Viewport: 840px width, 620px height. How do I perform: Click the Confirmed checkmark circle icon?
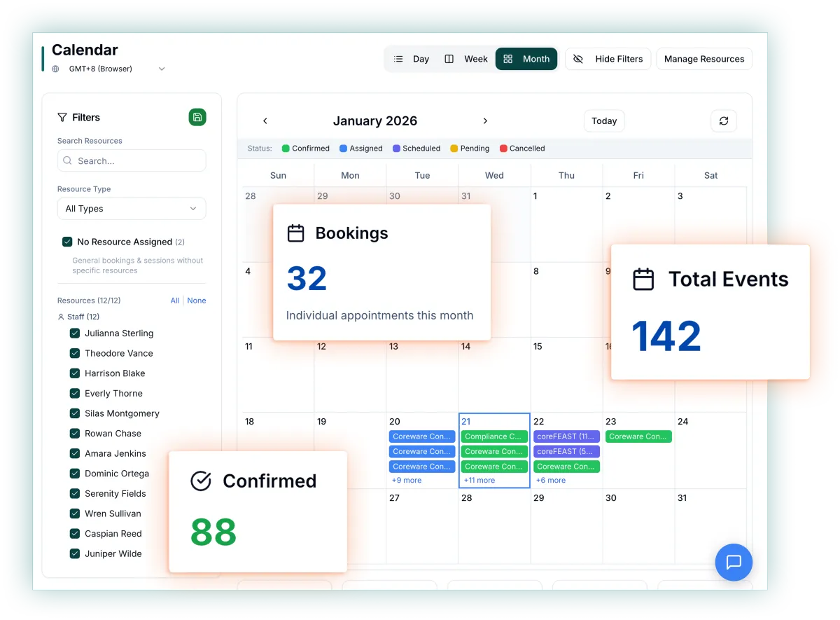tap(201, 481)
